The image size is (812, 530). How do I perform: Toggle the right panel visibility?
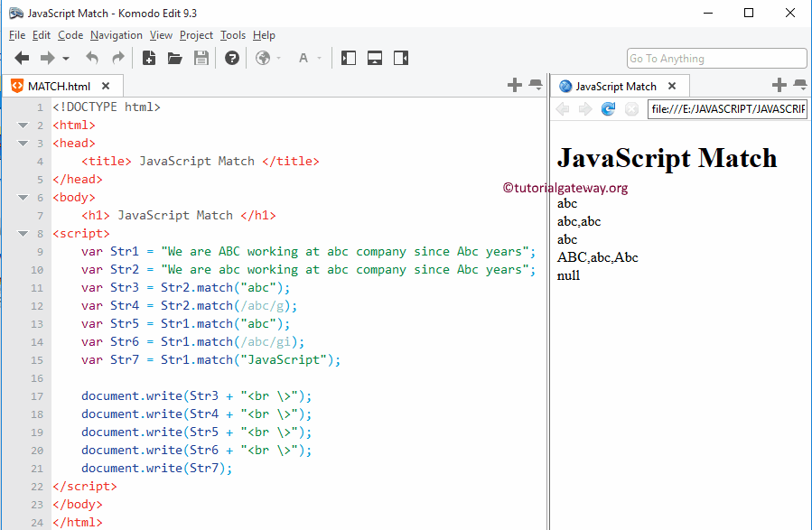(400, 57)
